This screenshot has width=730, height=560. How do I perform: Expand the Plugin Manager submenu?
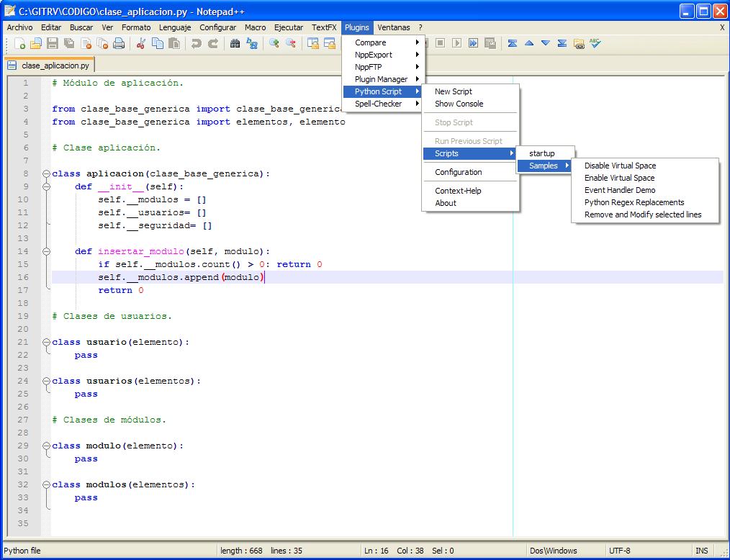point(384,79)
